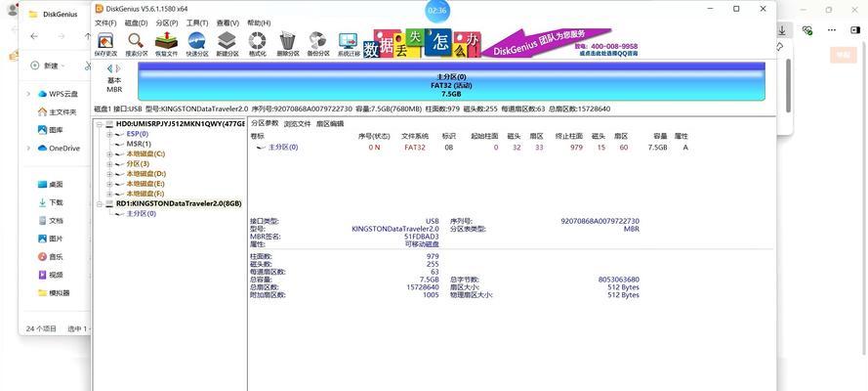Collapse the RD1 KINGSTON disk node
This screenshot has height=391, width=868.
pyautogui.click(x=100, y=203)
